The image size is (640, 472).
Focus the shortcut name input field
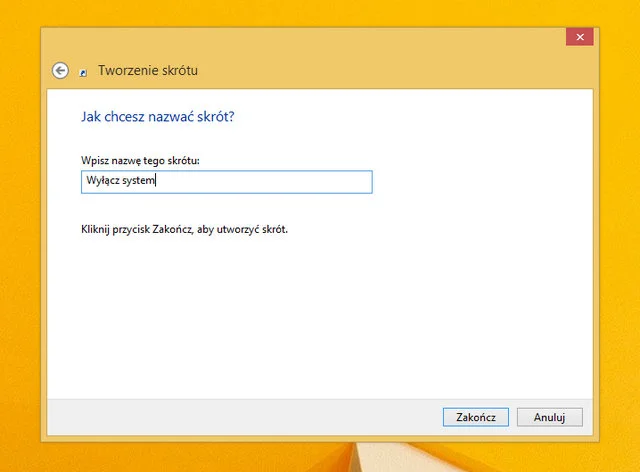[x=225, y=181]
